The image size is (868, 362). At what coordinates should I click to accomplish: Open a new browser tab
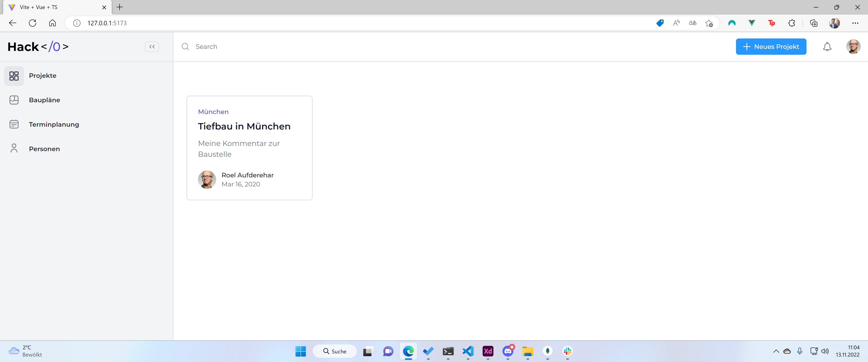click(120, 7)
